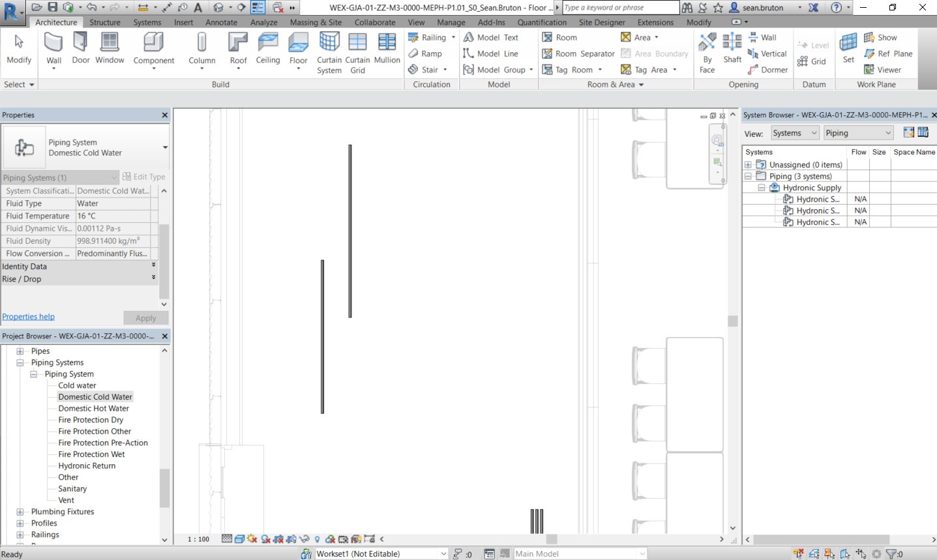Open the Properties help link
The height and width of the screenshot is (560, 937).
(x=28, y=316)
